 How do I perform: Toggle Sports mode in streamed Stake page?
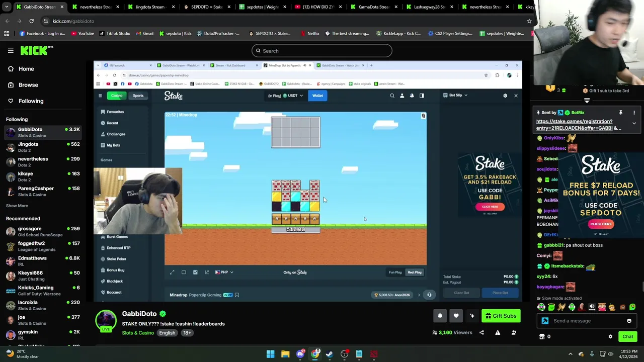tap(138, 96)
